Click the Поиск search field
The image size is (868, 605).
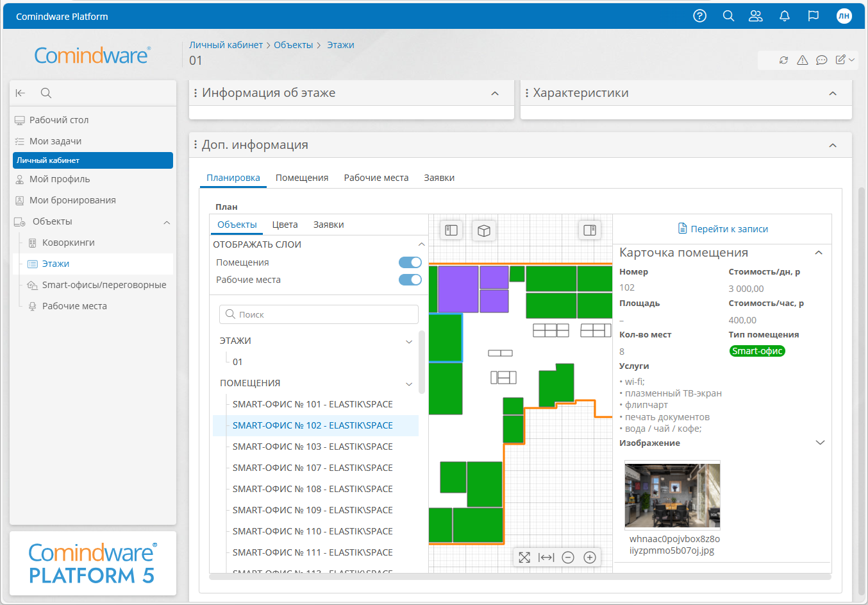tap(319, 314)
